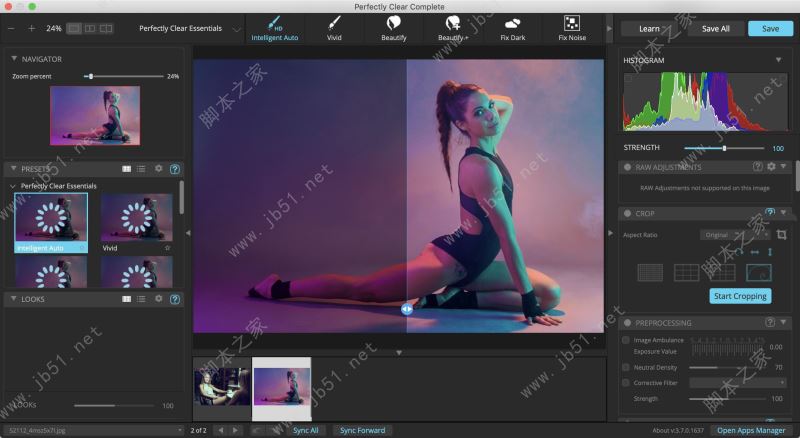Image resolution: width=800 pixels, height=438 pixels.
Task: Enable the Neutral Density checkbox
Action: point(626,367)
